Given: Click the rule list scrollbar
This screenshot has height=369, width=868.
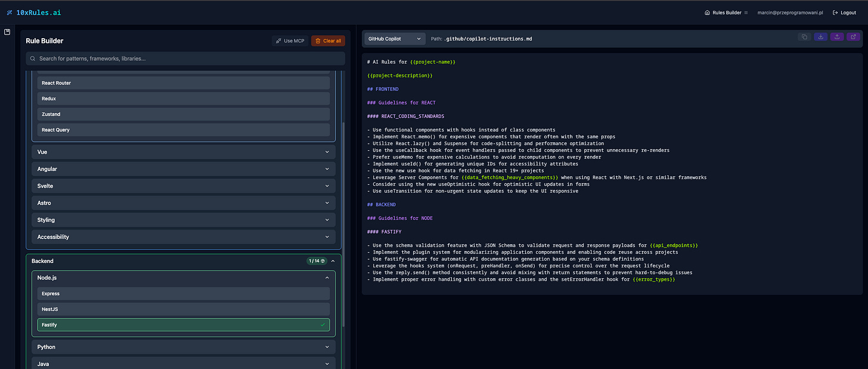Looking at the screenshot, I should click(x=343, y=224).
